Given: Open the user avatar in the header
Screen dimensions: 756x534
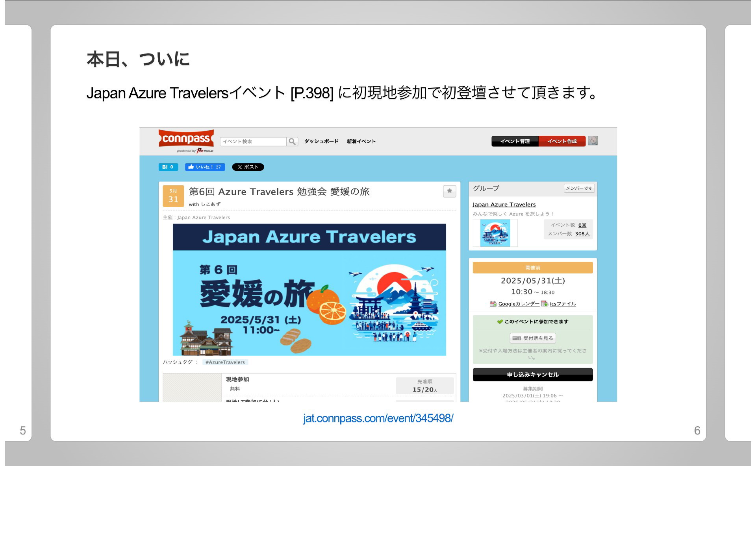Looking at the screenshot, I should (x=593, y=140).
